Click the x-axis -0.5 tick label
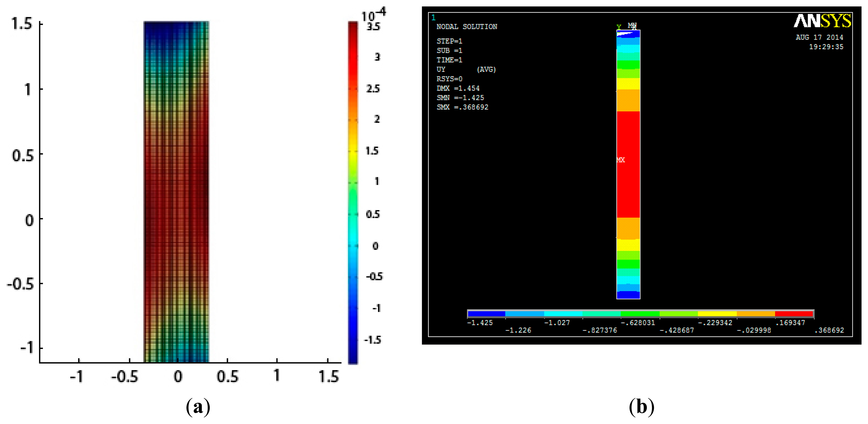The height and width of the screenshot is (424, 868). coord(124,376)
